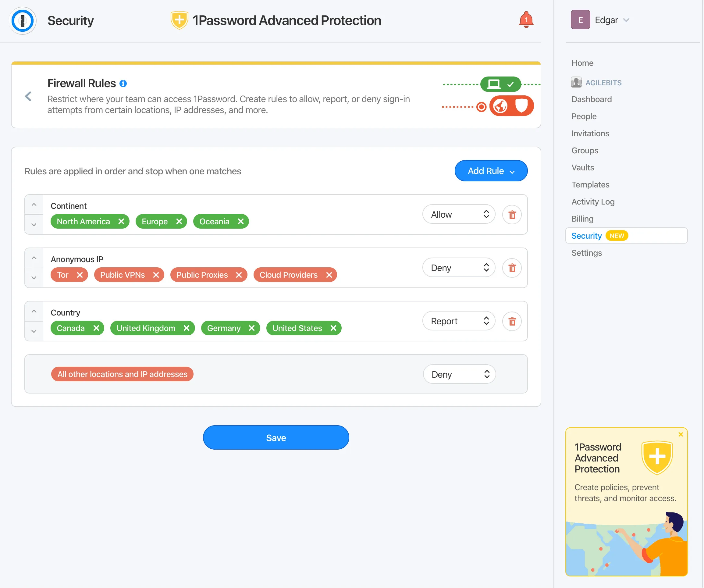Viewport: 704px width, 588px height.
Task: Open the Deny dropdown for all other locations
Action: [459, 374]
